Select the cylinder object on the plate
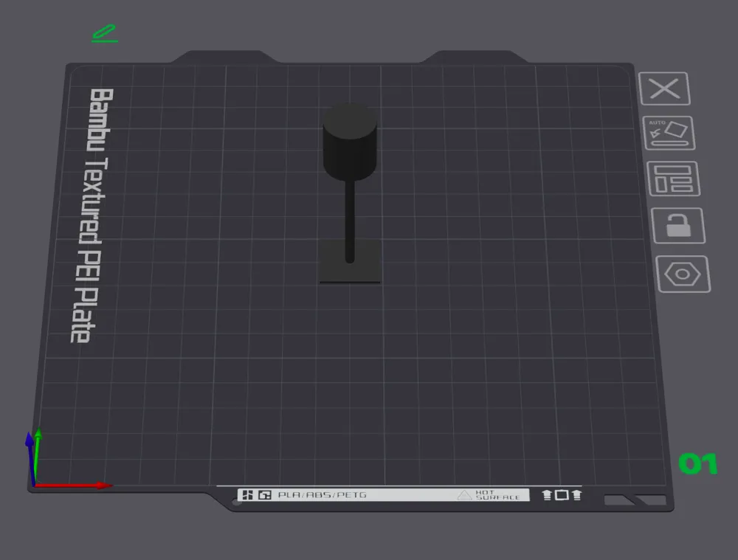 350,142
